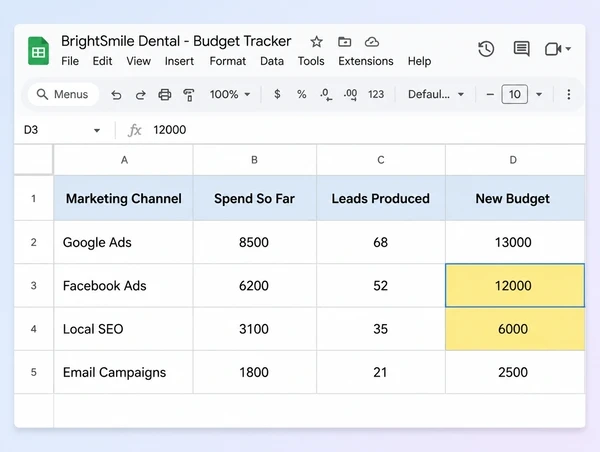600x452 pixels.
Task: Select row 2 header
Action: coord(34,242)
